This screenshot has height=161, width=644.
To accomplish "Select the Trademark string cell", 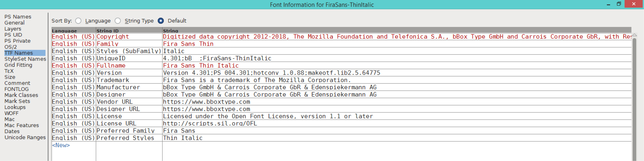I will (x=397, y=80).
